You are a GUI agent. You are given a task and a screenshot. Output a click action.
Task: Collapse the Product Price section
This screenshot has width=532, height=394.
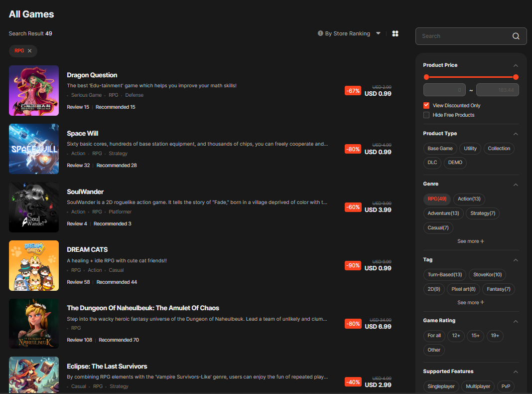coord(516,65)
